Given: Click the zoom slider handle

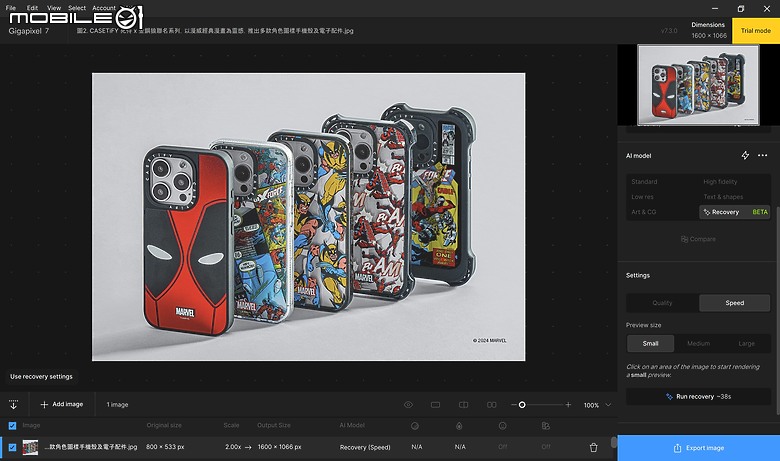Looking at the screenshot, I should (x=522, y=405).
